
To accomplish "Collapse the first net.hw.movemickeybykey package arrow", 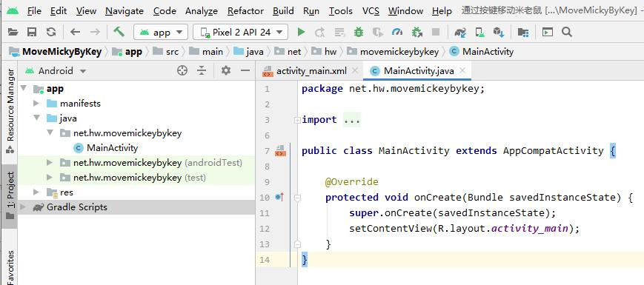I will (50, 133).
